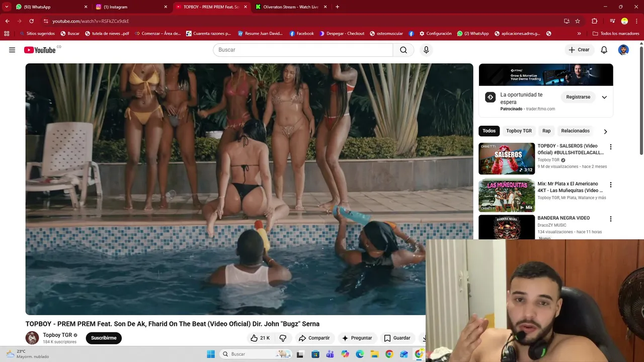Open the Topboy TGR channel avatar
Image resolution: width=644 pixels, height=362 pixels.
32,338
